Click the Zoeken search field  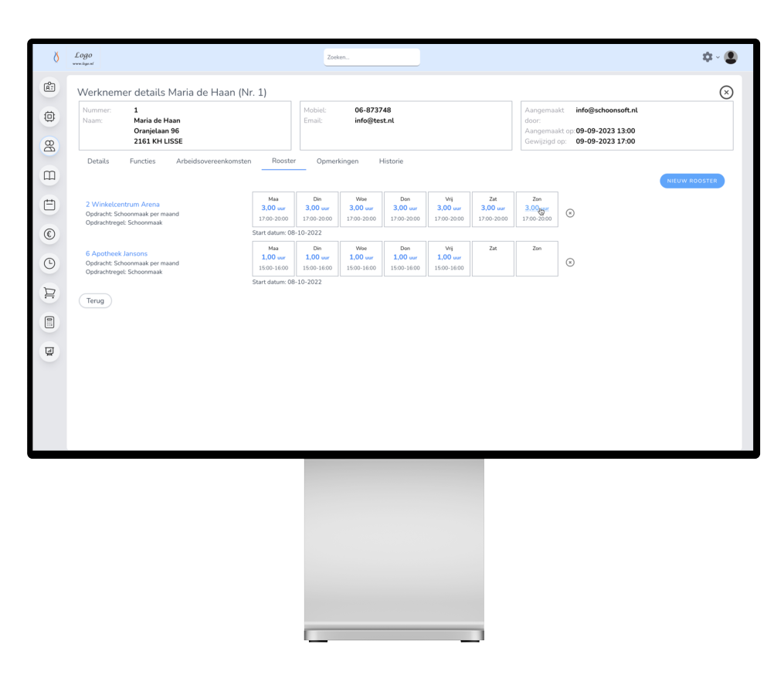click(x=372, y=57)
